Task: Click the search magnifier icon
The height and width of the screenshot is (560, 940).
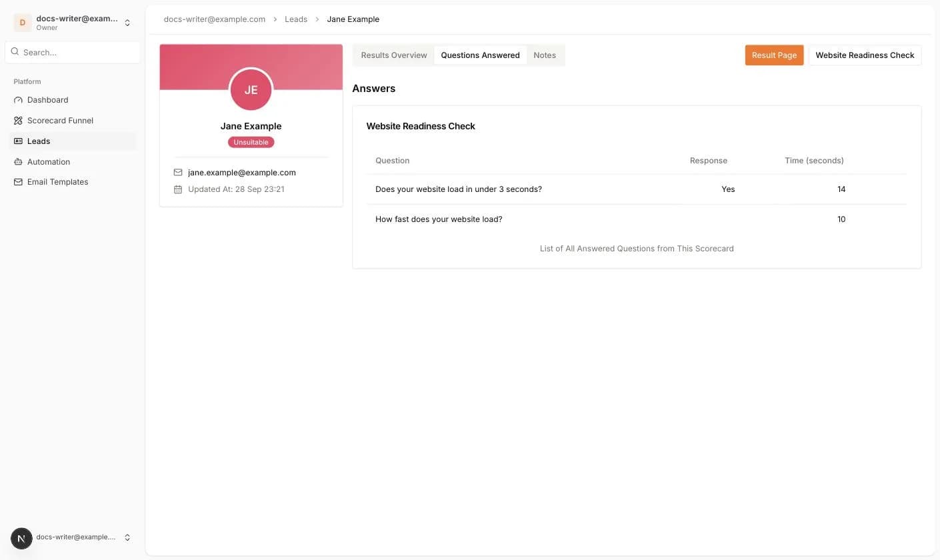Action: click(15, 52)
